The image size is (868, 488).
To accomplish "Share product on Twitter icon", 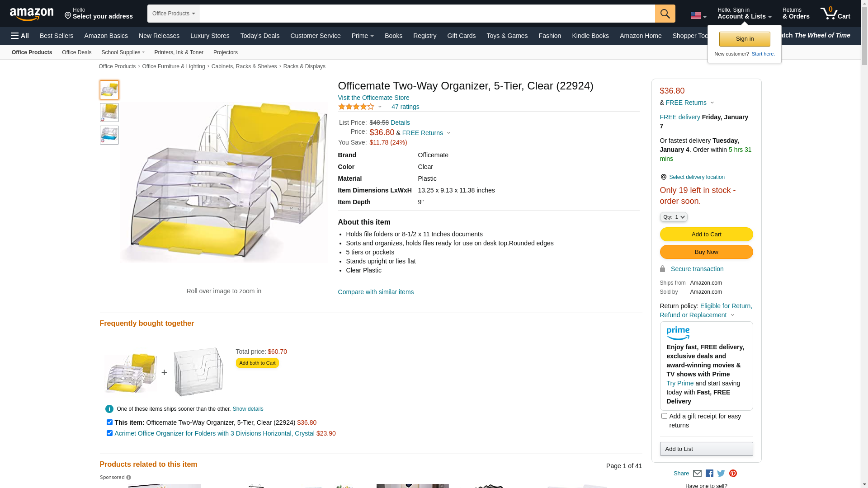I will coord(721,474).
